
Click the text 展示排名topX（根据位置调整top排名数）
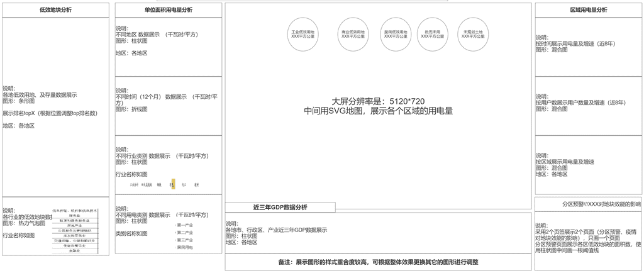[50, 113]
